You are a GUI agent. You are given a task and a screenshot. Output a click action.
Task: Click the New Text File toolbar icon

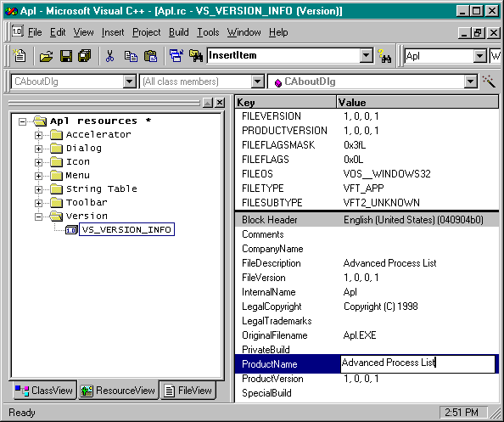pos(20,55)
